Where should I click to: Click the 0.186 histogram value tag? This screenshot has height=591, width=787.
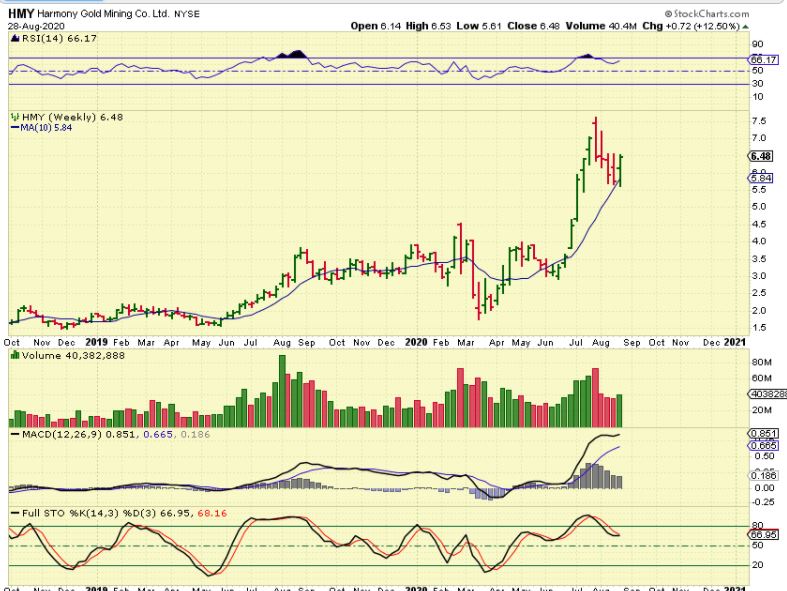point(763,475)
